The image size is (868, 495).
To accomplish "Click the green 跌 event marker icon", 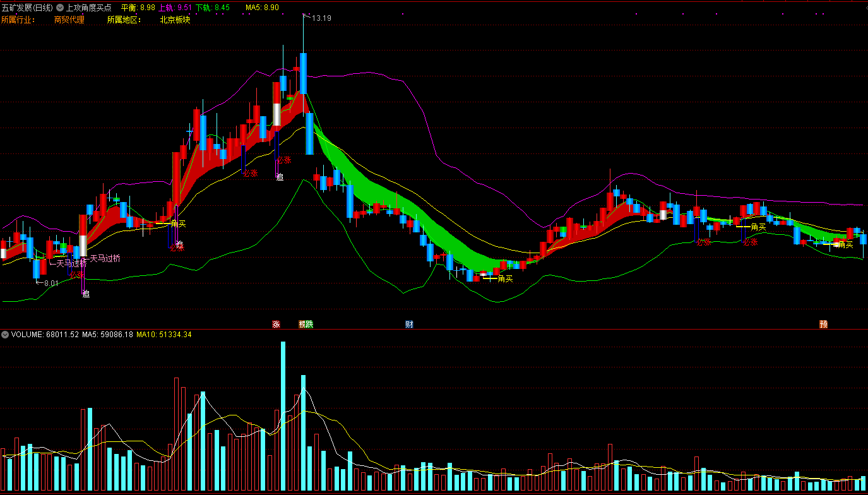I will tap(309, 325).
